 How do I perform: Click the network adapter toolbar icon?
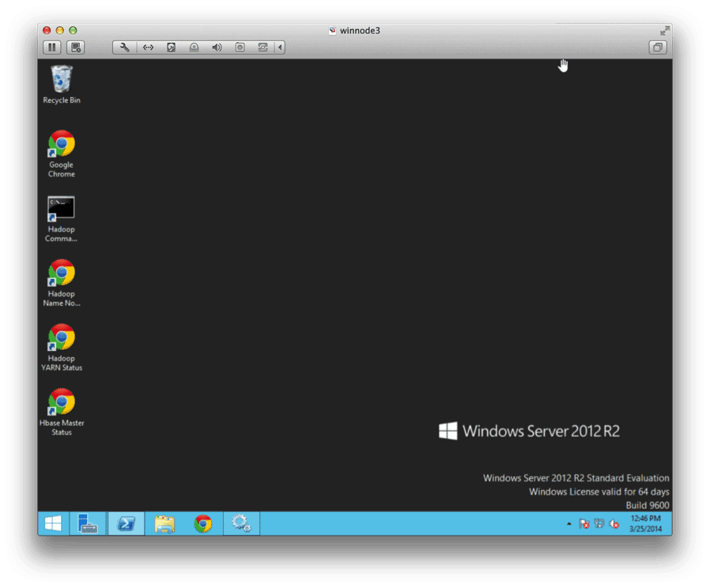[x=148, y=47]
